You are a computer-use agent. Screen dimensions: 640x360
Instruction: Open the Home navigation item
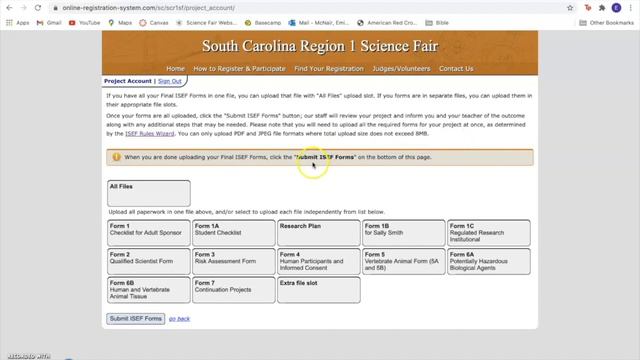176,69
